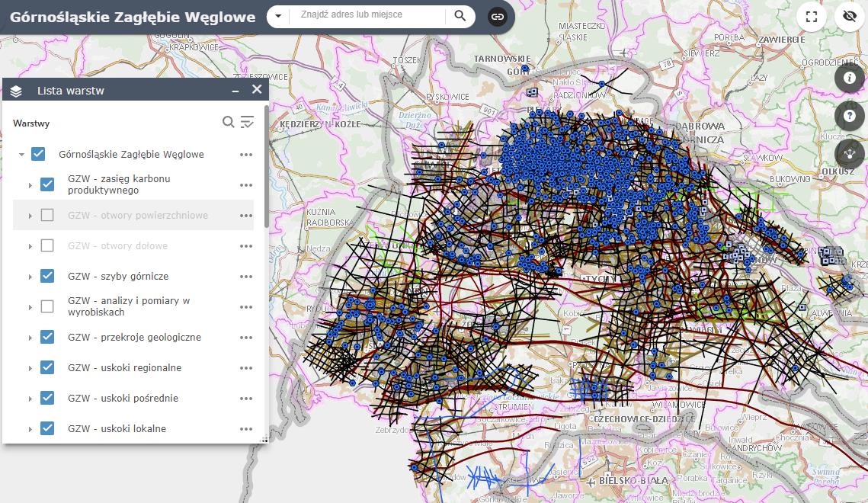Click the BIELSKO-BIAŁA label on map
The image size is (868, 503).
634,480
